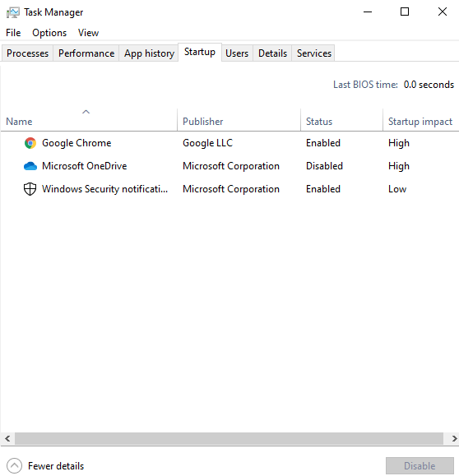
Task: Click the Last BIOS time label
Action: (365, 85)
